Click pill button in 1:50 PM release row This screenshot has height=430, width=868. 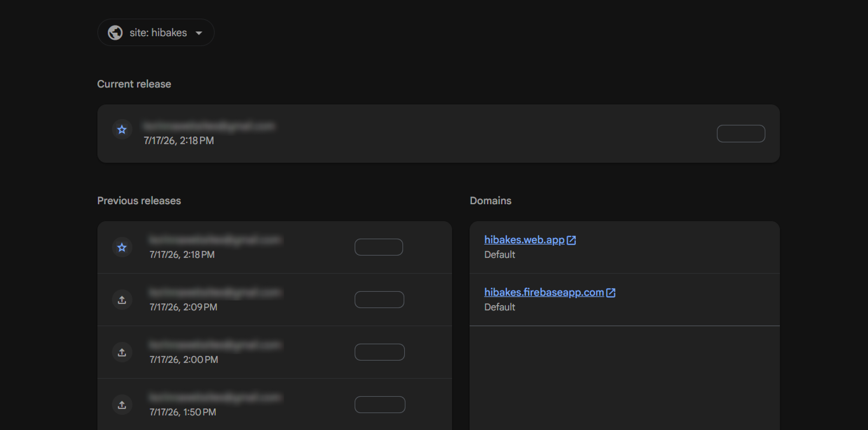click(380, 405)
